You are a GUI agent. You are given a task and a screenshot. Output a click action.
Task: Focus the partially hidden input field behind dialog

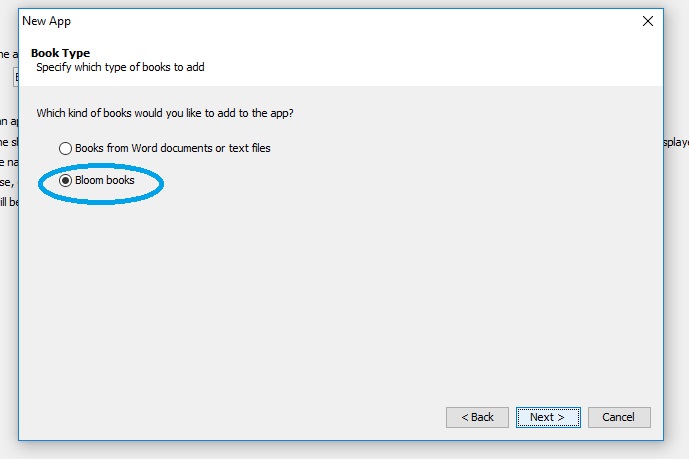click(15, 77)
